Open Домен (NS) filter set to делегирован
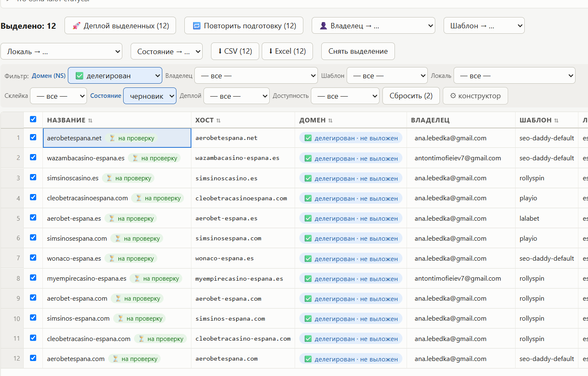 tap(115, 76)
